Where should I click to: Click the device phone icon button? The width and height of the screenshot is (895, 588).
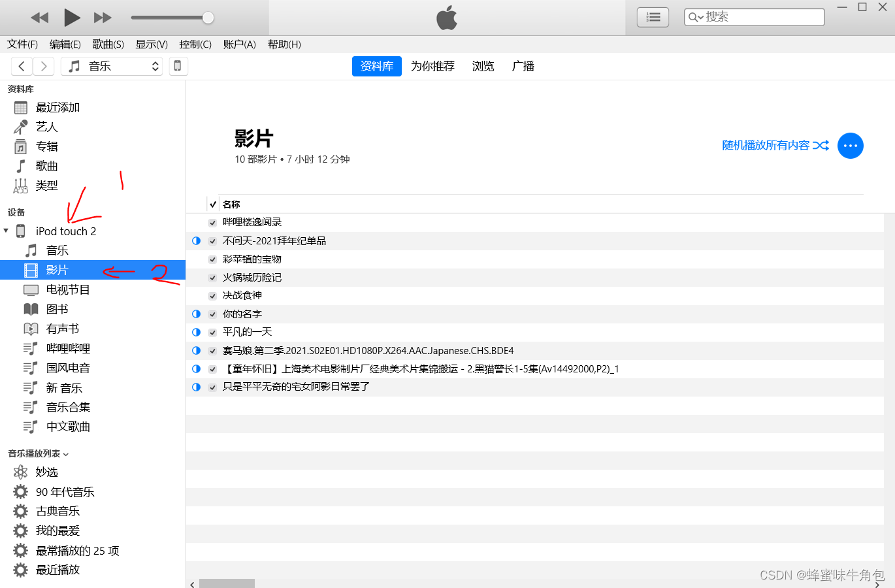178,66
